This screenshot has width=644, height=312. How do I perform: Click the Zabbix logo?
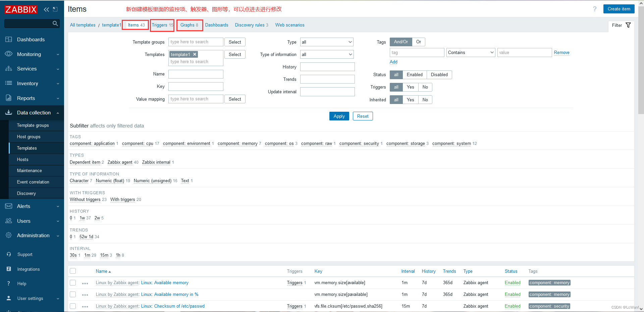click(21, 9)
